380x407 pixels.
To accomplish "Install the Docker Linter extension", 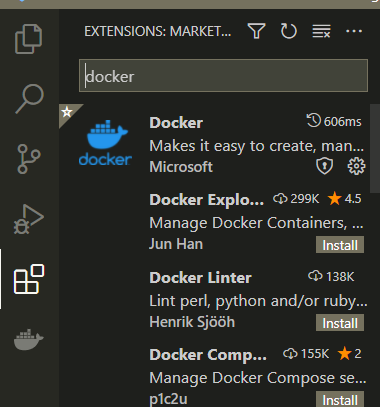I will (x=340, y=323).
